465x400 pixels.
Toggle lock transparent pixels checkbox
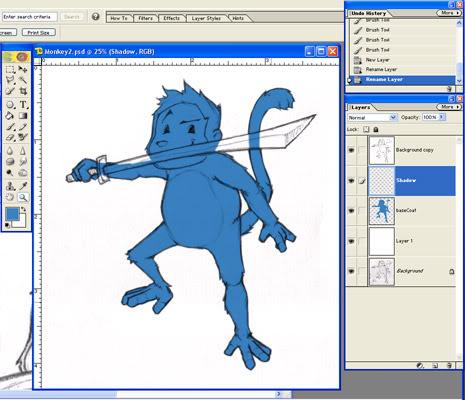(x=366, y=129)
